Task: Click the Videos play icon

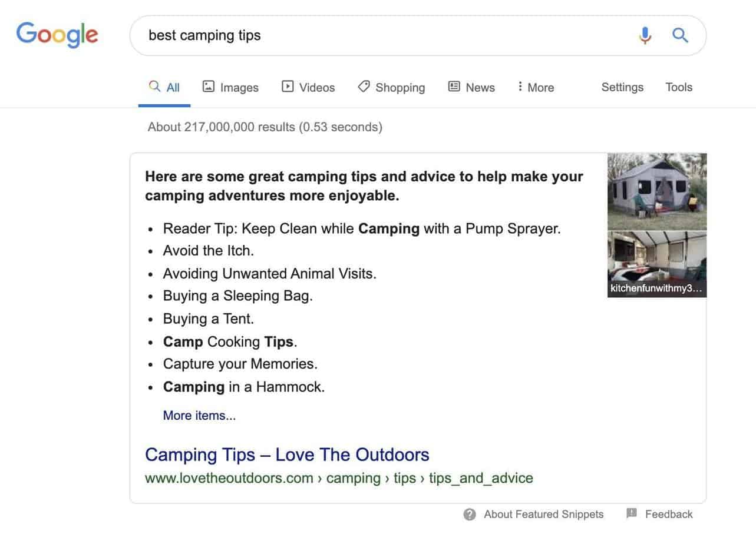Action: (288, 87)
